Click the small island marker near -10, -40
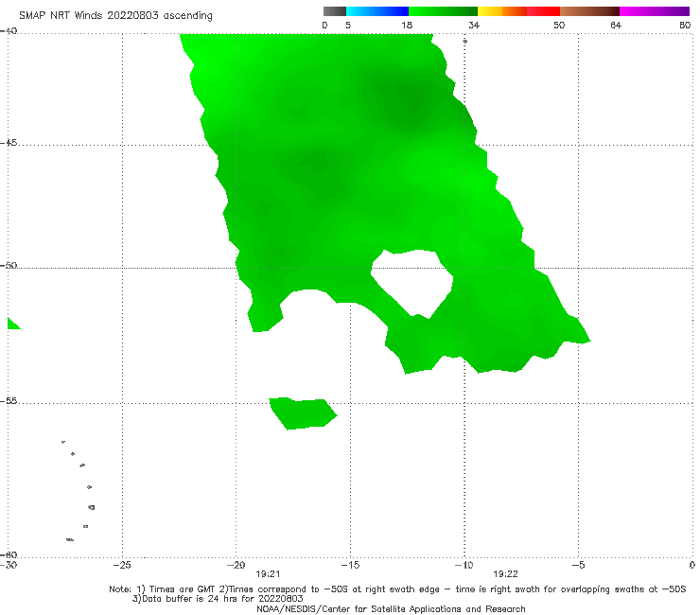The image size is (700, 615). click(464, 41)
